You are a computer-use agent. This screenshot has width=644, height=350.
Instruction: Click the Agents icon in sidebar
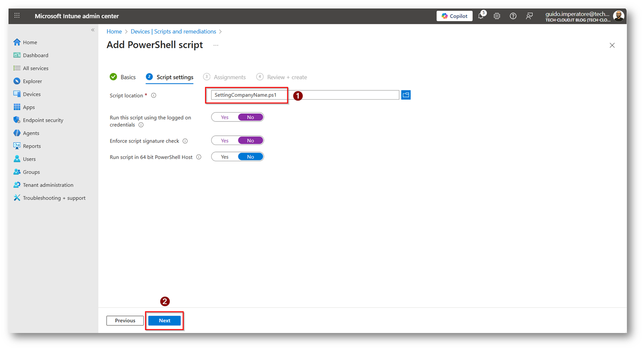point(17,133)
